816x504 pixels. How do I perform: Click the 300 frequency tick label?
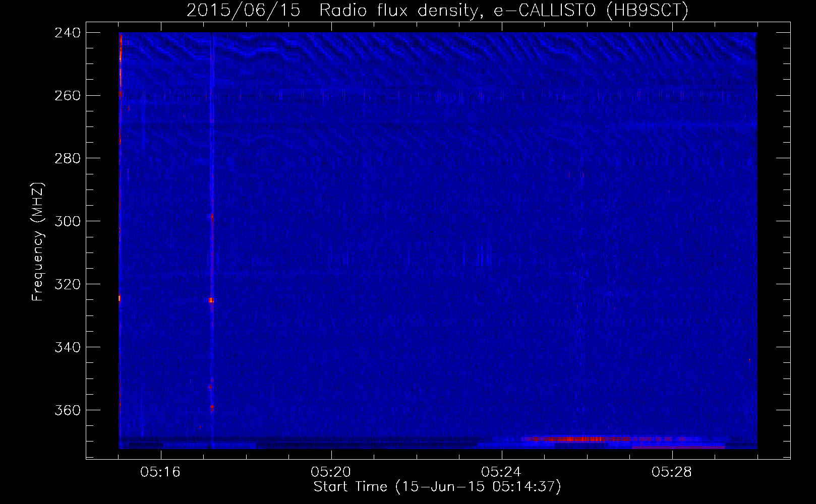point(68,222)
